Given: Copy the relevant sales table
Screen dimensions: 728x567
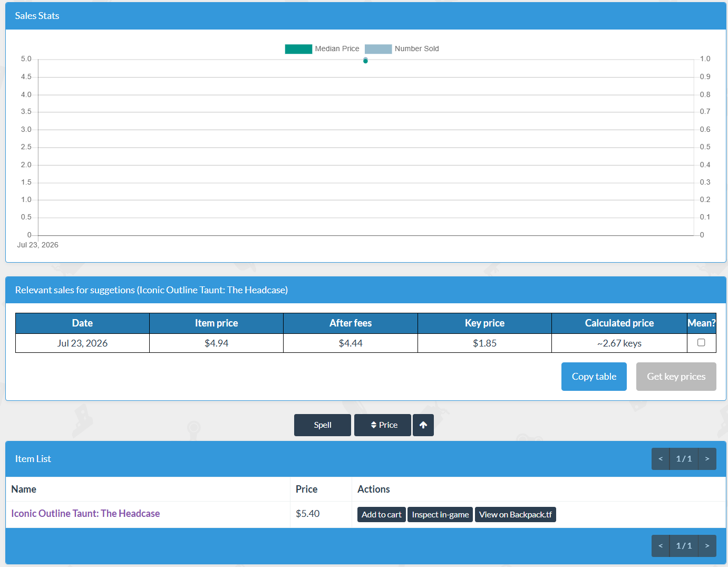Looking at the screenshot, I should click(x=594, y=377).
